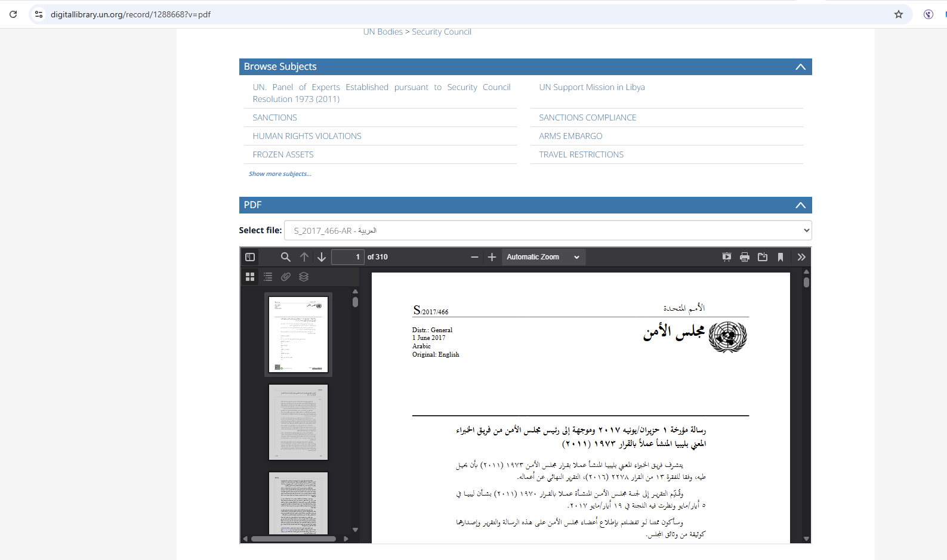The image size is (947, 560).
Task: Click the 'Original: English' text
Action: click(436, 354)
